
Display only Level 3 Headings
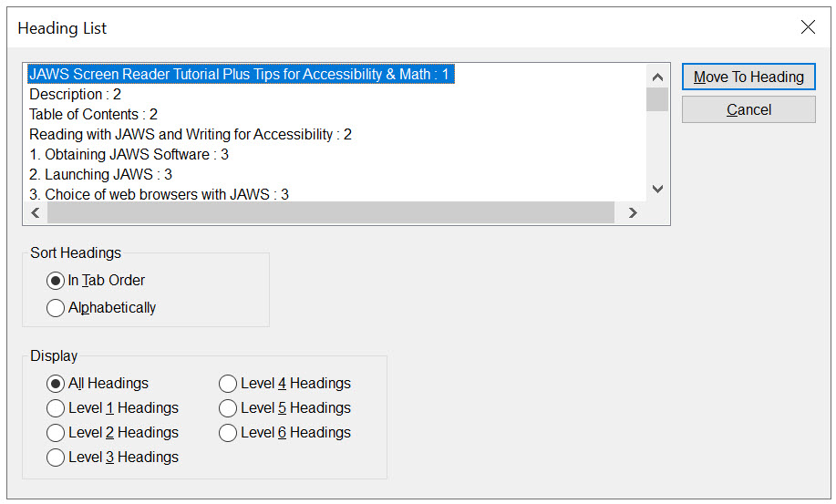[x=112, y=458]
